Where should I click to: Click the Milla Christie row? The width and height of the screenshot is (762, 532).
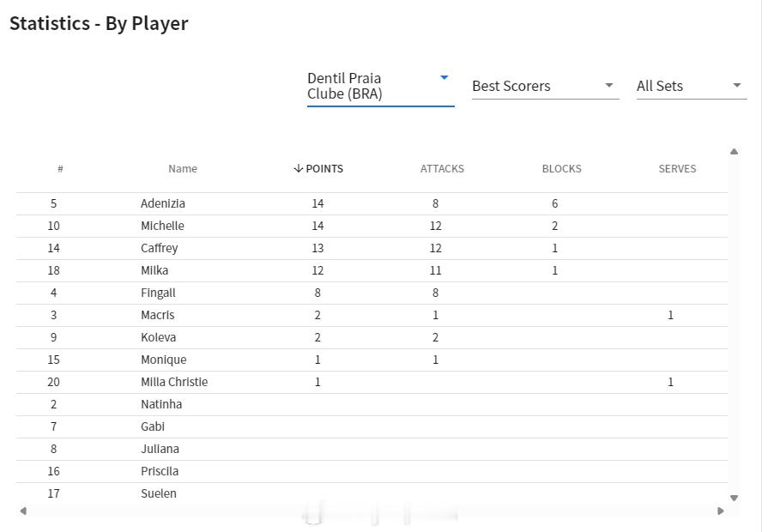click(x=174, y=383)
